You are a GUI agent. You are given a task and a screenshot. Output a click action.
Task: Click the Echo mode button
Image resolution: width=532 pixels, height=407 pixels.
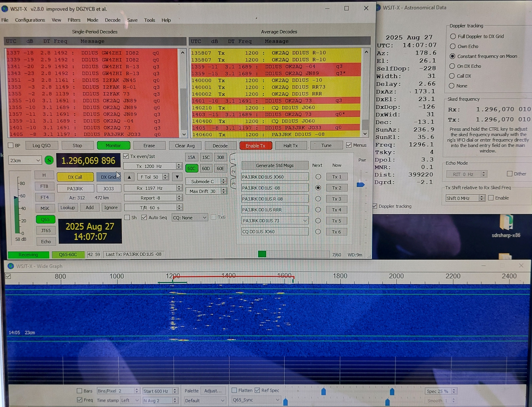click(46, 241)
